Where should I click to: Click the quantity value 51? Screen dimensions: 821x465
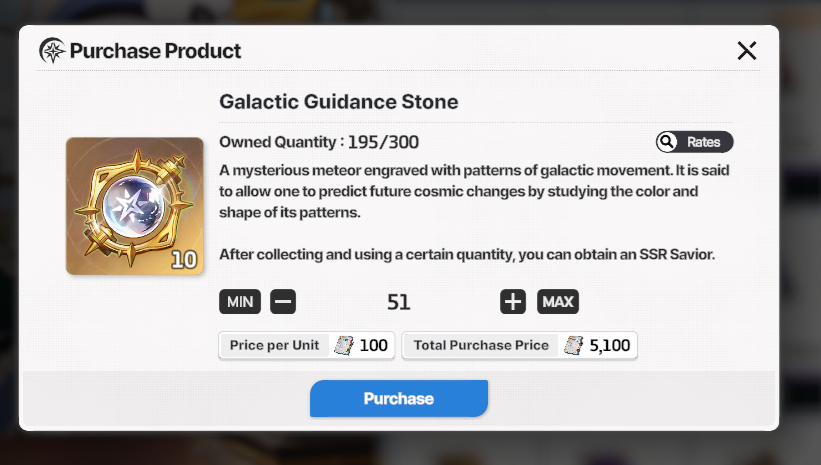pyautogui.click(x=398, y=302)
